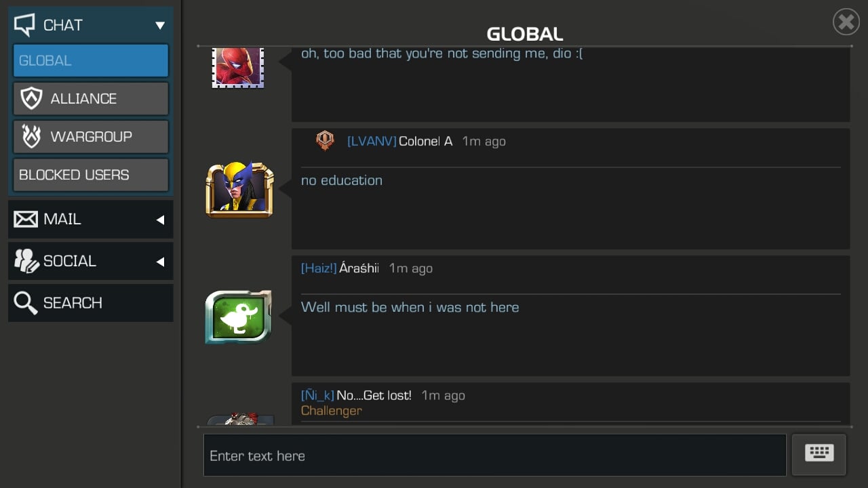This screenshot has height=488, width=868.
Task: Open the keyboard icon button
Action: pos(818,453)
